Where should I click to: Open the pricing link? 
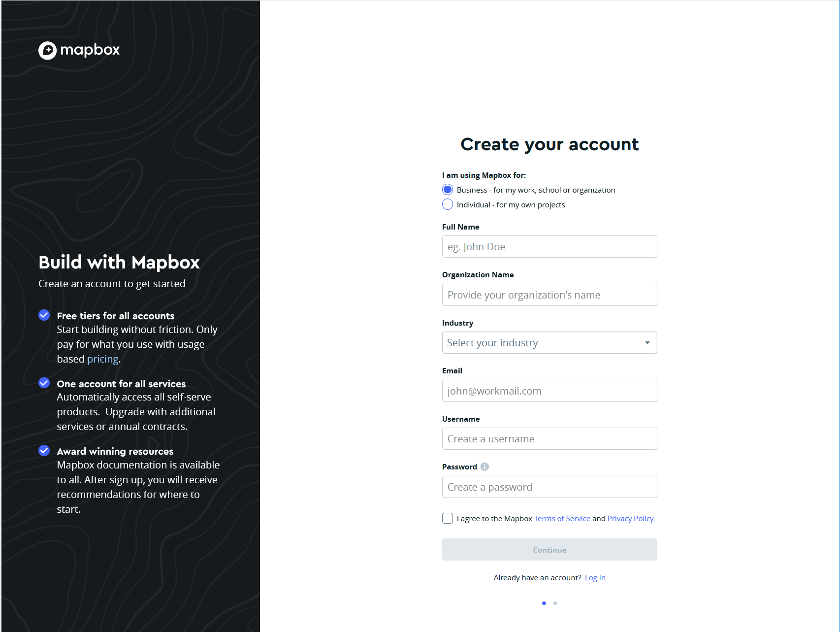(x=102, y=359)
